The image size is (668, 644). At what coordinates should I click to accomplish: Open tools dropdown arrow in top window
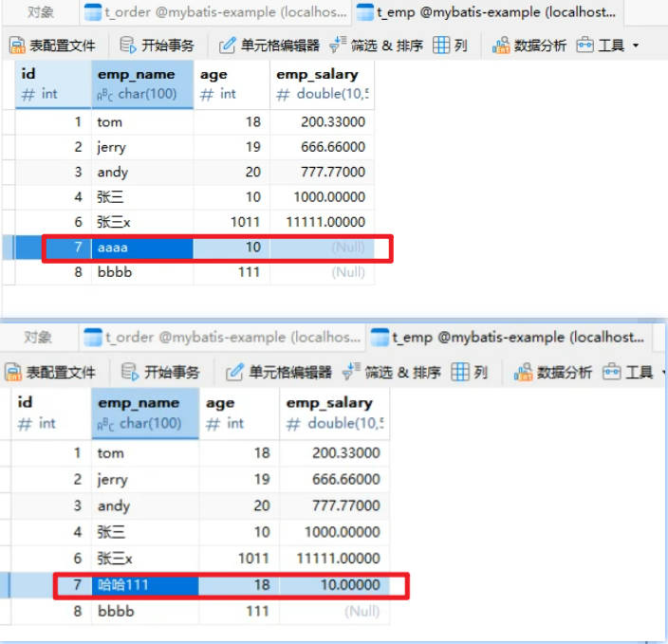[636, 46]
